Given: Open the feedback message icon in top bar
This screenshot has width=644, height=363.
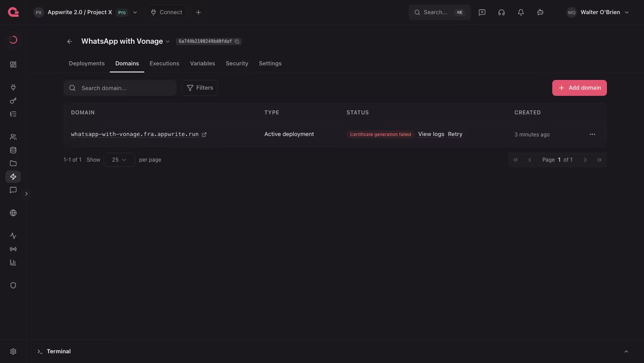Looking at the screenshot, I should point(482,12).
